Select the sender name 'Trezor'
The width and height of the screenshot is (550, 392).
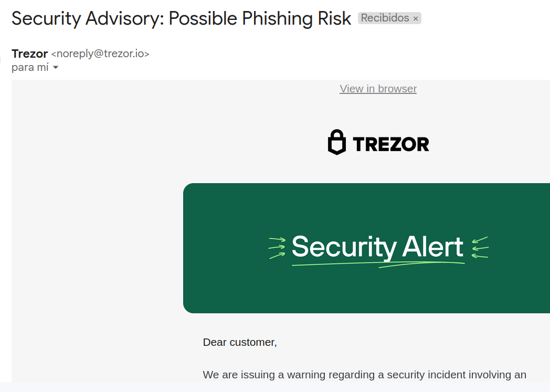29,54
